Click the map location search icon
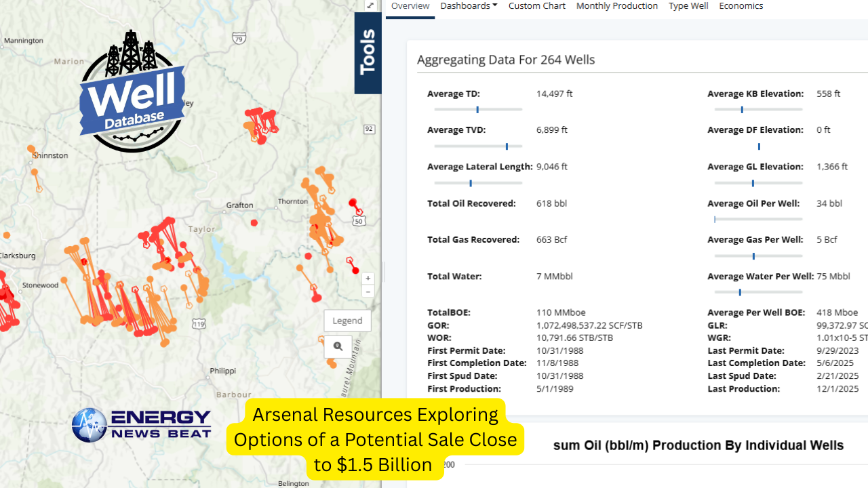This screenshot has width=868, height=488. [x=338, y=346]
